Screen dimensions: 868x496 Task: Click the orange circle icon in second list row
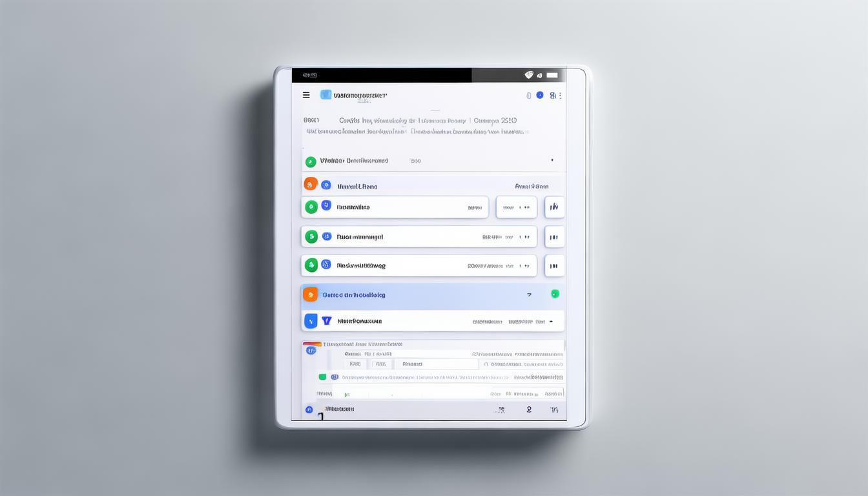[311, 184]
